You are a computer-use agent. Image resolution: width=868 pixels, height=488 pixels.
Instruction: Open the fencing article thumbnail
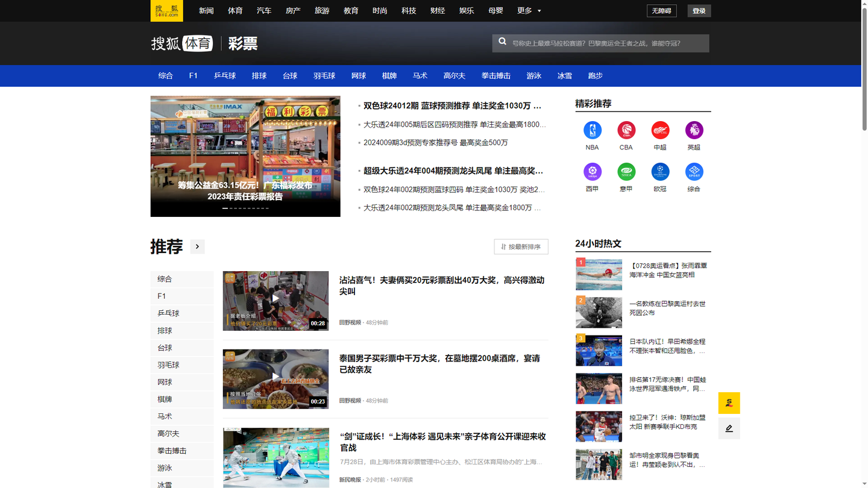(x=275, y=457)
